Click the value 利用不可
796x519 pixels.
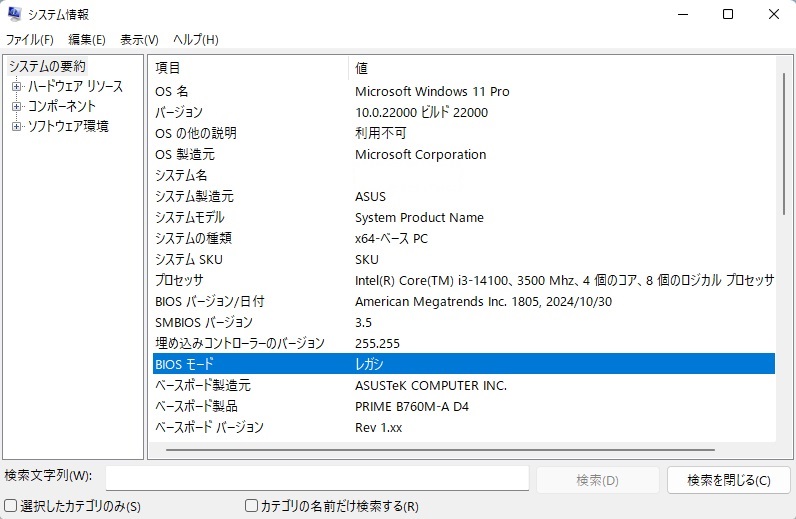tap(381, 133)
